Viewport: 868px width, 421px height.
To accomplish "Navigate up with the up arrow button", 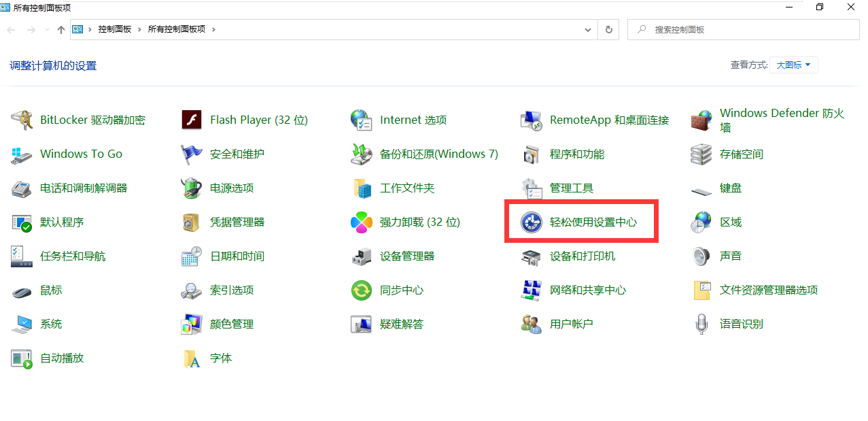I will pyautogui.click(x=60, y=29).
